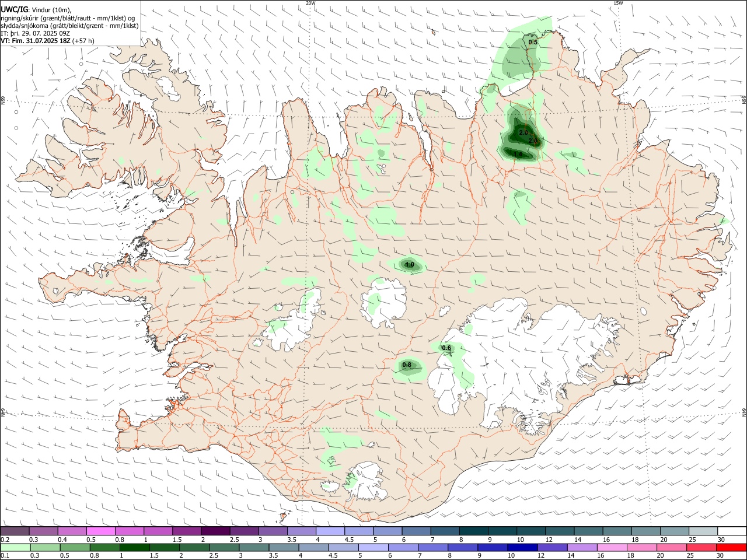747x560 pixels.
Task: Select the 'Vindur (10m)' caption text
Action: (x=51, y=9)
